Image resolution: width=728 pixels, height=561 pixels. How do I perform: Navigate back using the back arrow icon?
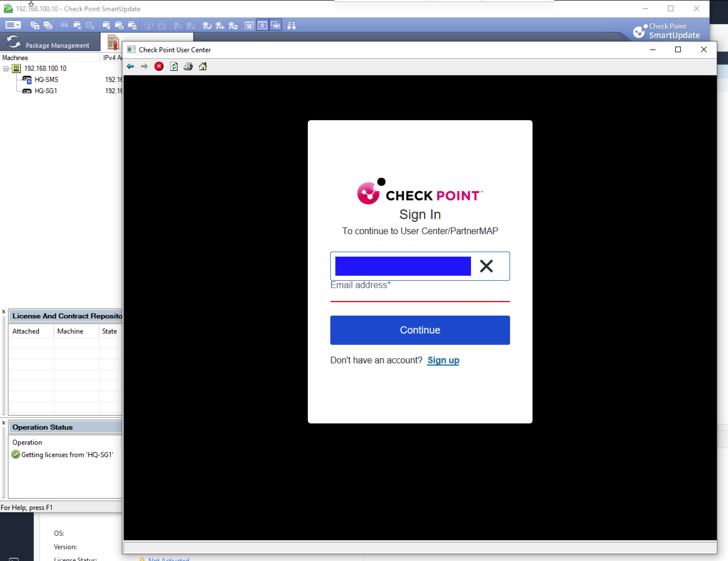pos(130,66)
